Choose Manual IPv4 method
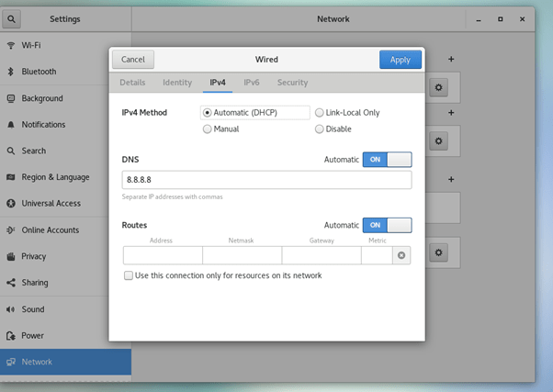This screenshot has width=553, height=392. point(207,129)
